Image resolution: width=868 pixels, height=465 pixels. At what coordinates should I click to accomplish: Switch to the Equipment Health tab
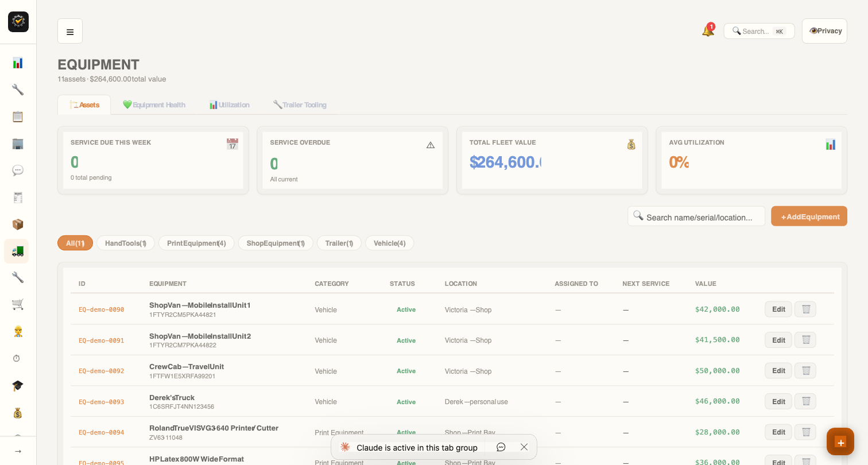[154, 104]
